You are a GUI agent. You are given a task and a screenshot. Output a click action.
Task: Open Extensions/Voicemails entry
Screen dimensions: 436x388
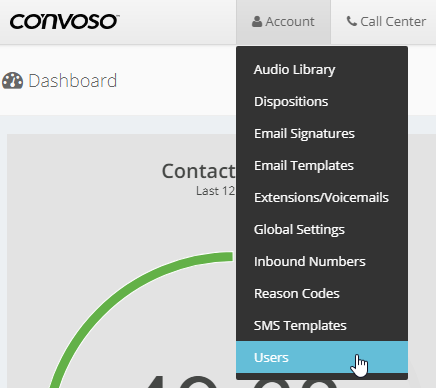pos(322,198)
